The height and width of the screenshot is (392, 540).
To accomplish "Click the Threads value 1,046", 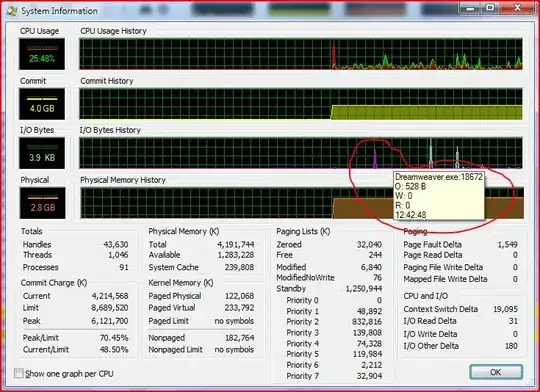I will (118, 255).
